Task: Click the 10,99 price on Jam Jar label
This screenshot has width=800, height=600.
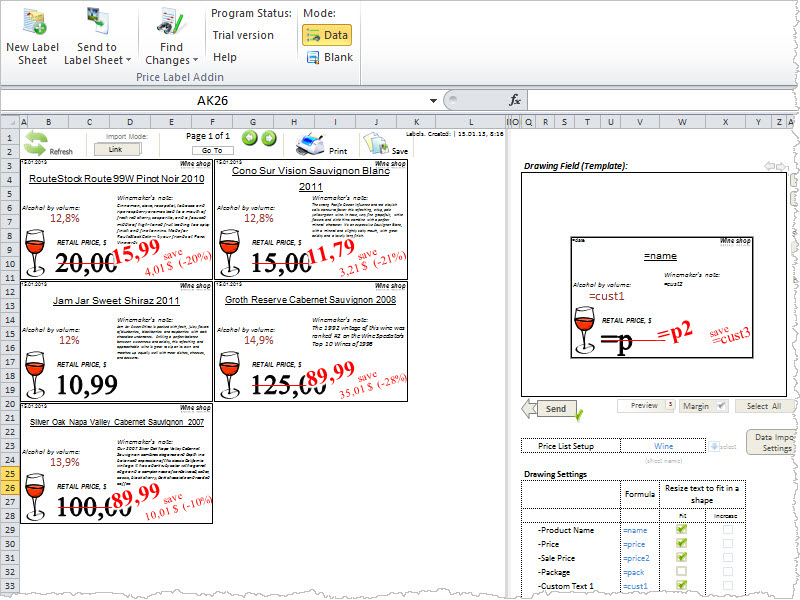Action: point(87,385)
